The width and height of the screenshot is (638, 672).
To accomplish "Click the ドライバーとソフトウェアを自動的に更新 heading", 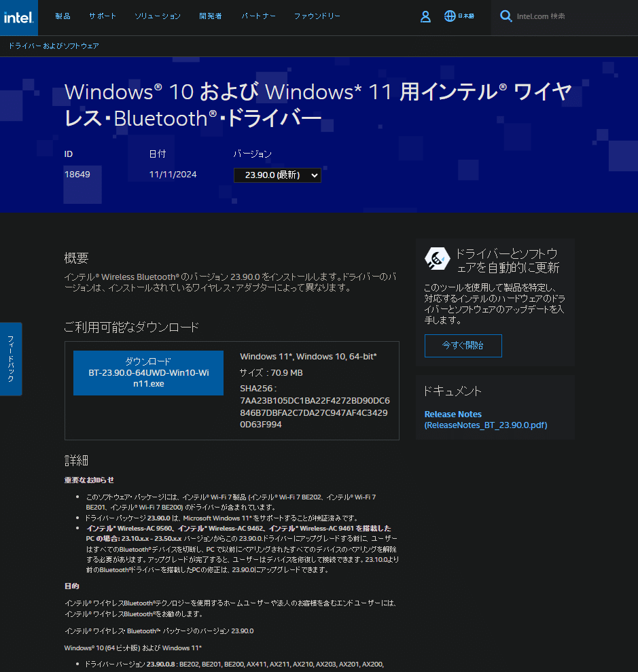I will [508, 260].
